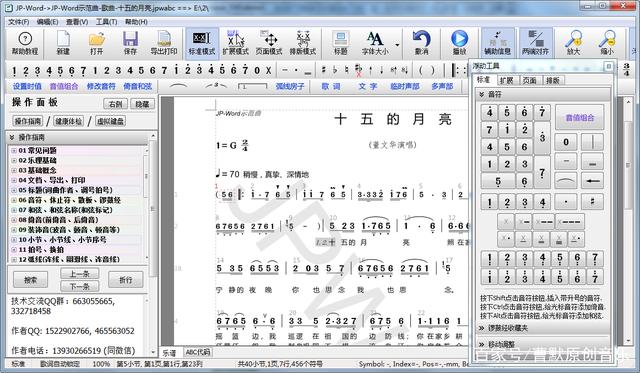This screenshot has height=373, width=640.
Task: Open a file with the 打开 folder icon
Action: click(x=97, y=43)
